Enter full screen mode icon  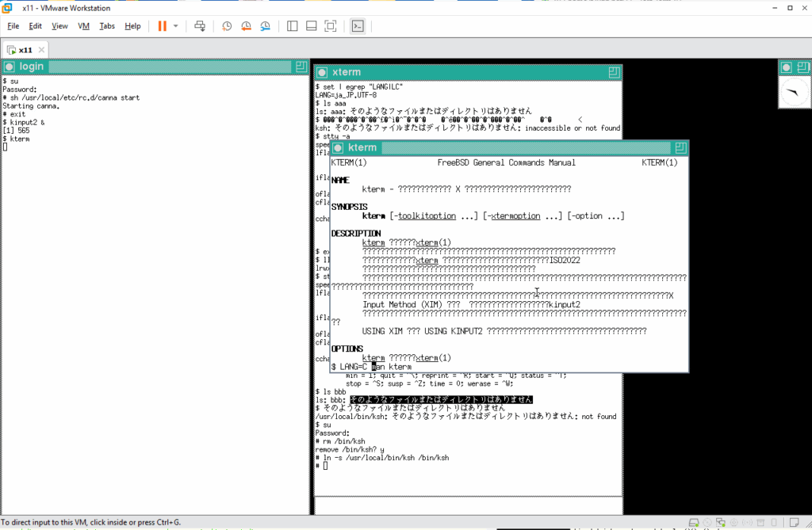pos(331,26)
